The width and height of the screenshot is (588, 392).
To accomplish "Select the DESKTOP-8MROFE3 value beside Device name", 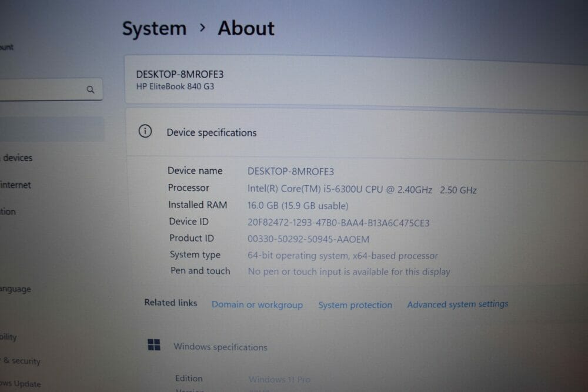I will pos(290,172).
